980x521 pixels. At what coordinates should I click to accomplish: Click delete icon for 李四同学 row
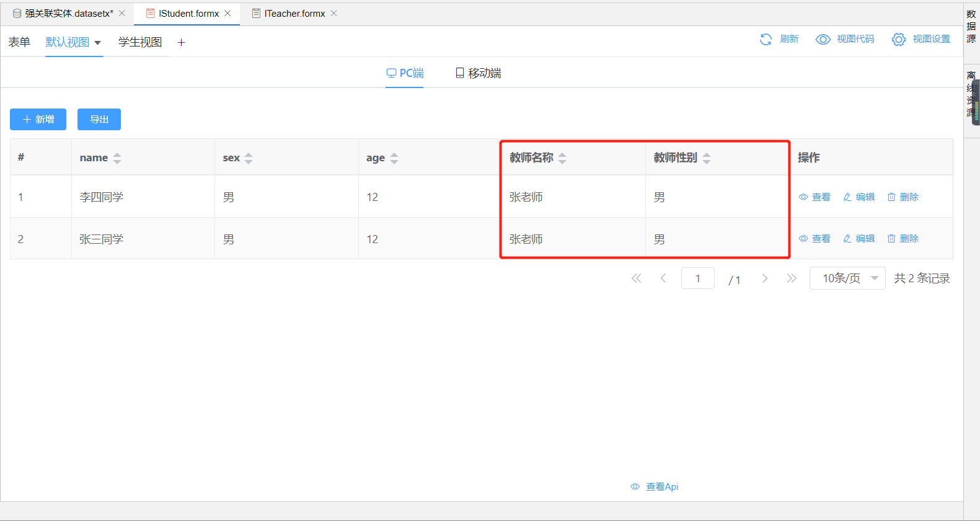(891, 197)
